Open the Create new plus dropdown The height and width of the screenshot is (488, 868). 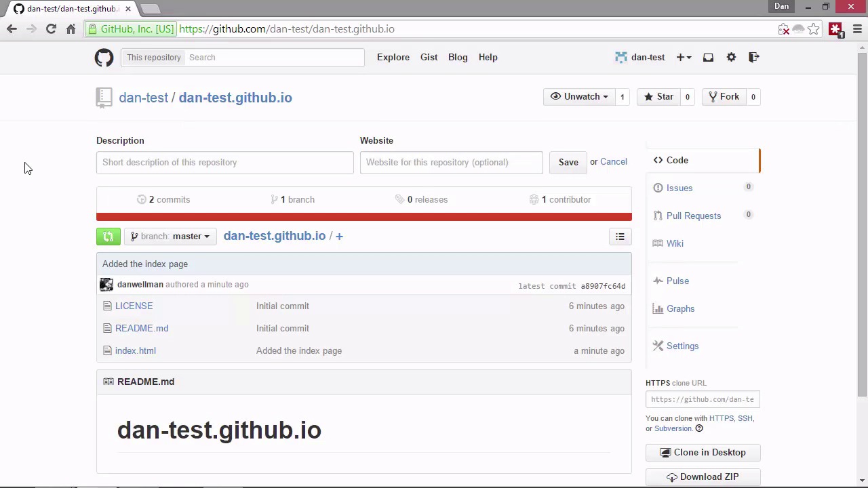point(684,58)
